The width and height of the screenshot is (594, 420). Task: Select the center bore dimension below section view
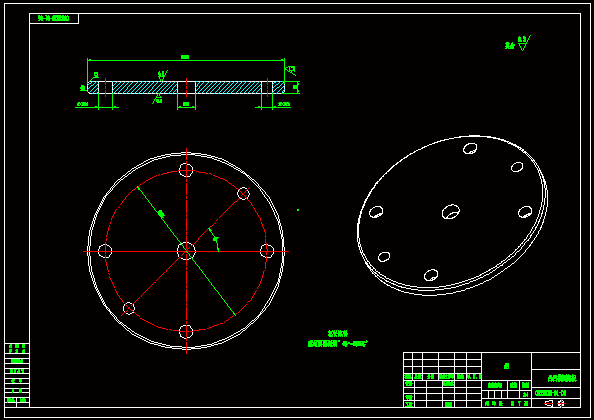coord(186,106)
